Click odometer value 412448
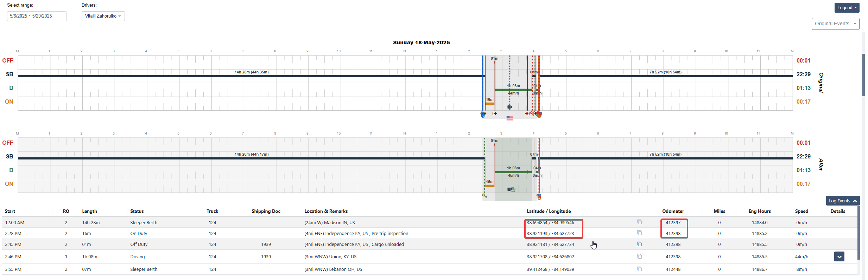 pyautogui.click(x=673, y=269)
